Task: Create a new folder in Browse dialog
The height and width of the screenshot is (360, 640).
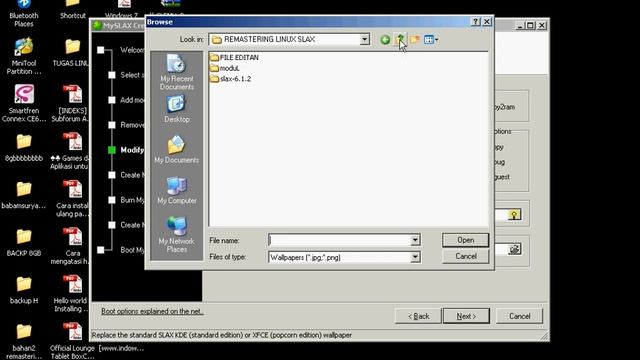Action: pyautogui.click(x=415, y=40)
